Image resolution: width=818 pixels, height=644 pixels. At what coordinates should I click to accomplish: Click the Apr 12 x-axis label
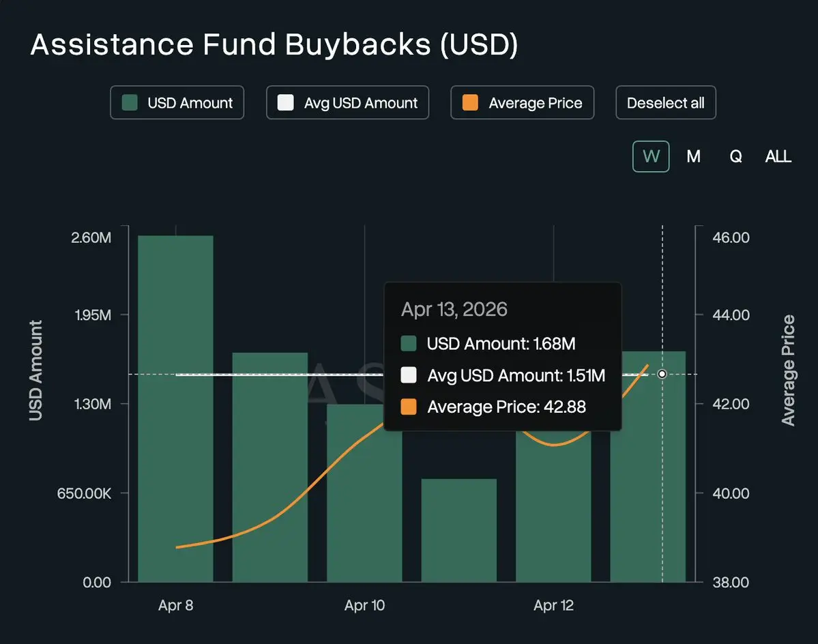click(553, 606)
